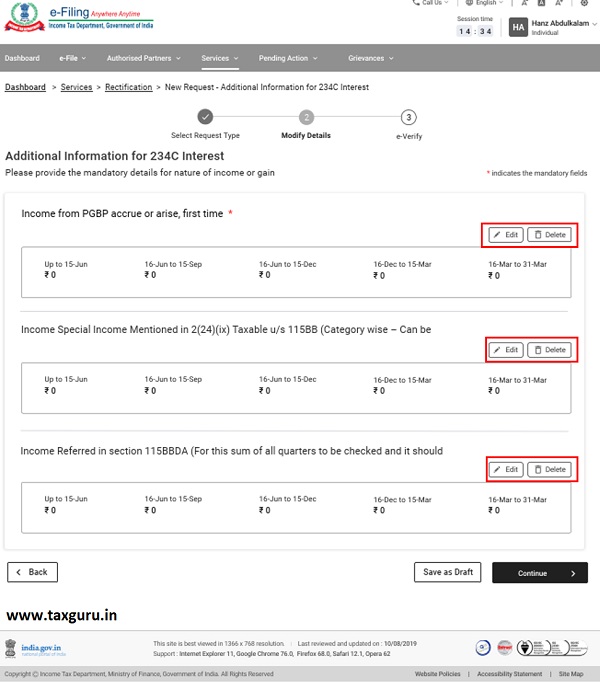Click the blue certification badge in footer
This screenshot has height=682, width=600.
(x=483, y=648)
